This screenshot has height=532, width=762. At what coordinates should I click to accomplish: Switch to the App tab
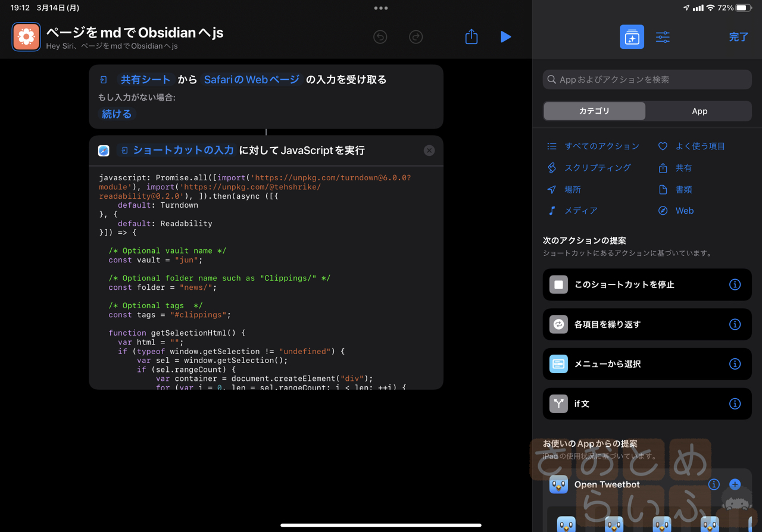coord(699,111)
